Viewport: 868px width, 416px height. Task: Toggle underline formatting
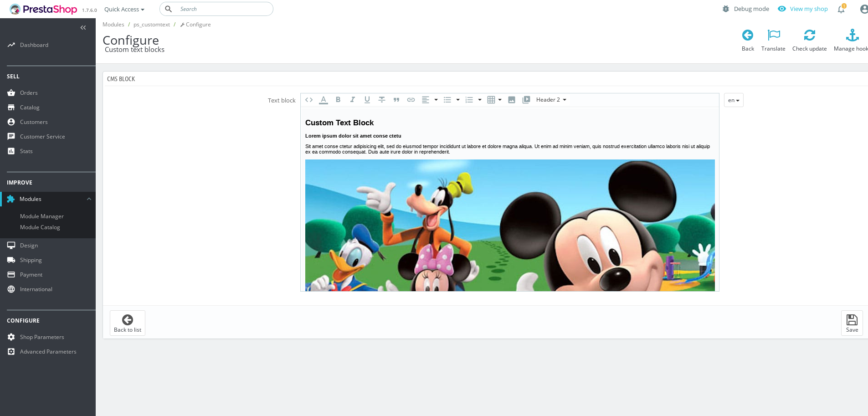click(367, 100)
